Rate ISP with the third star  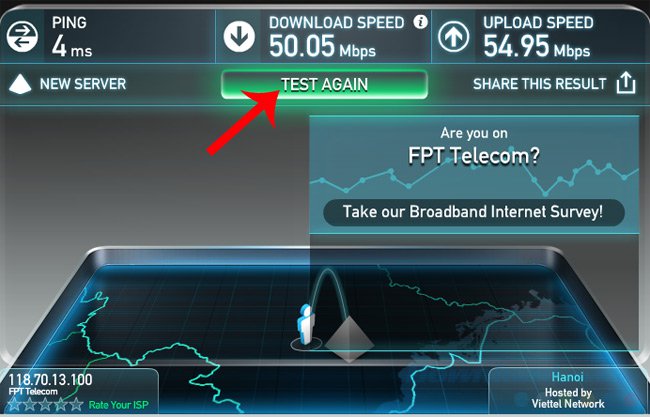(46, 404)
